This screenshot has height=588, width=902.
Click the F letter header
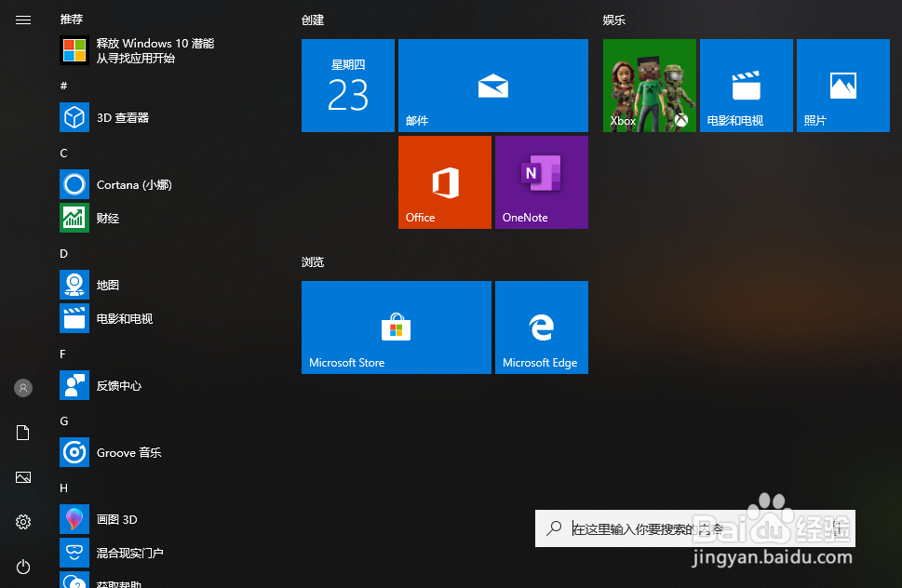point(62,354)
